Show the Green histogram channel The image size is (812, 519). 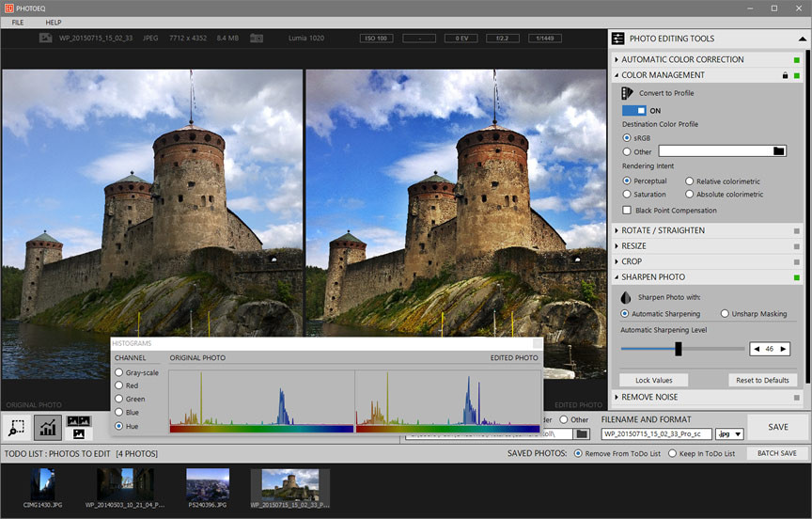tap(118, 399)
